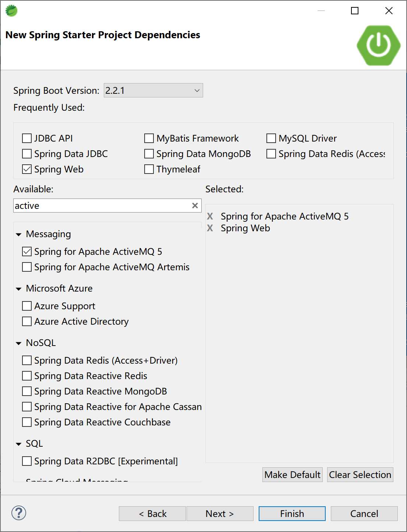The height and width of the screenshot is (532, 407).
Task: Select 'Spring Web' entry in Selected list
Action: point(245,228)
